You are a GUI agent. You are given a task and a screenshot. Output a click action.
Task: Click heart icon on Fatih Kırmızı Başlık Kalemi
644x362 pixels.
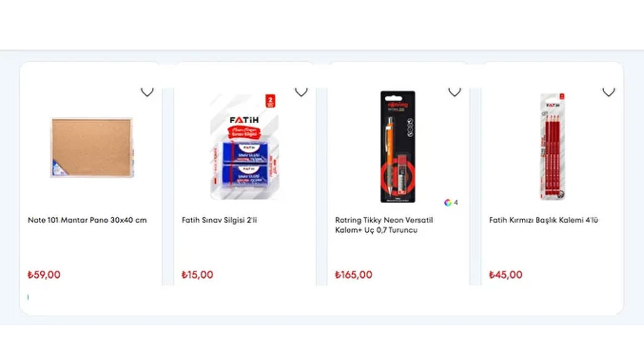click(608, 92)
